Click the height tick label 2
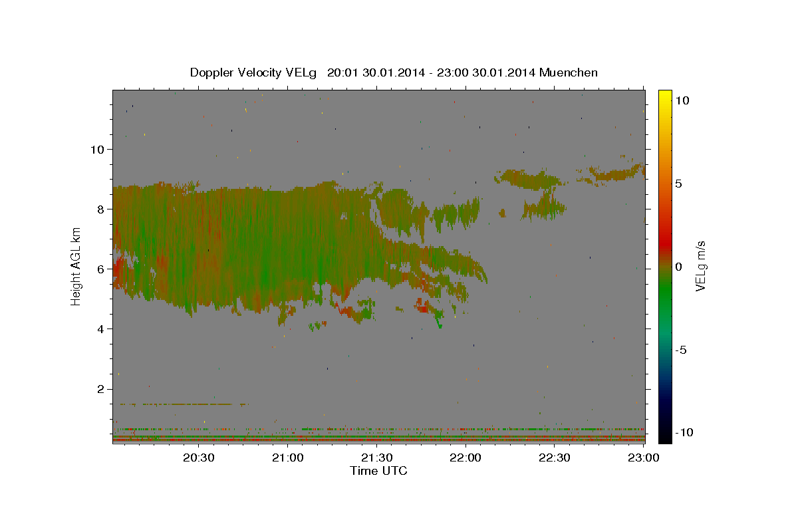Image resolution: width=798 pixels, height=532 pixels. [x=102, y=389]
